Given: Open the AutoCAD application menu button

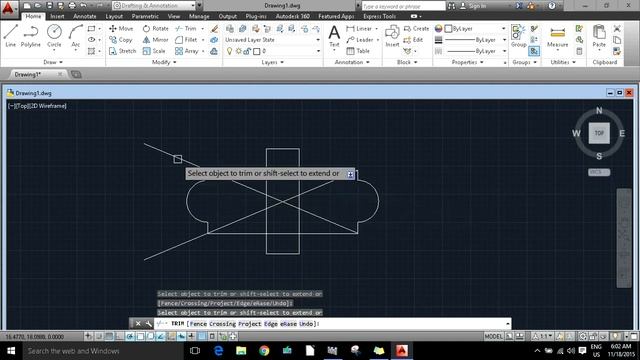Looking at the screenshot, I should tap(8, 8).
